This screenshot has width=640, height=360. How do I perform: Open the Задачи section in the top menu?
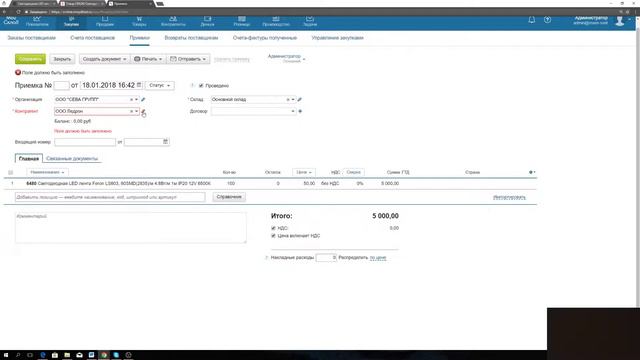coord(310,21)
